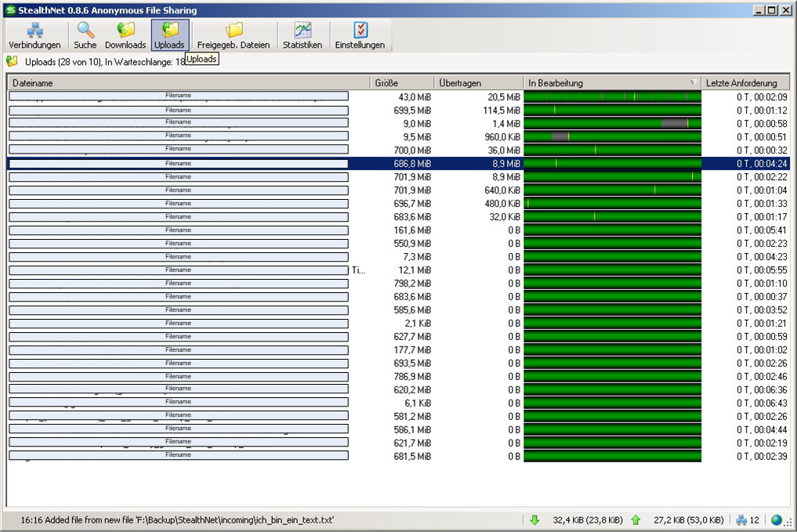The height and width of the screenshot is (532, 797).
Task: Click the StealthNet title bar logo icon
Action: (x=10, y=10)
